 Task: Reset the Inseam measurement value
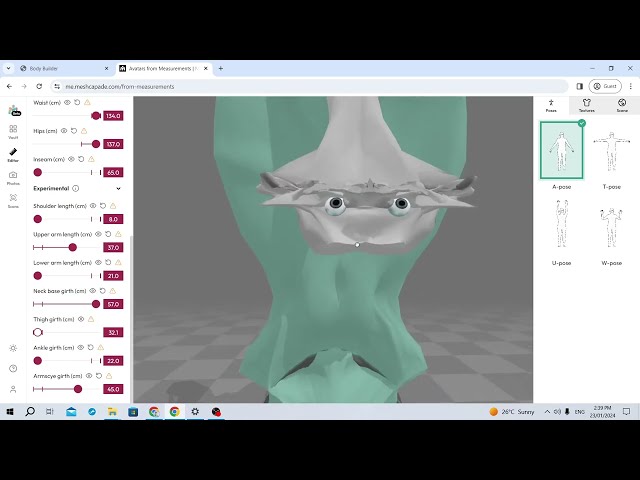81,159
